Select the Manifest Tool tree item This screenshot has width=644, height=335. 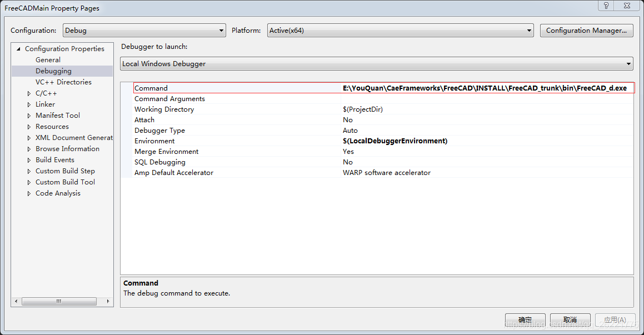[x=58, y=116]
